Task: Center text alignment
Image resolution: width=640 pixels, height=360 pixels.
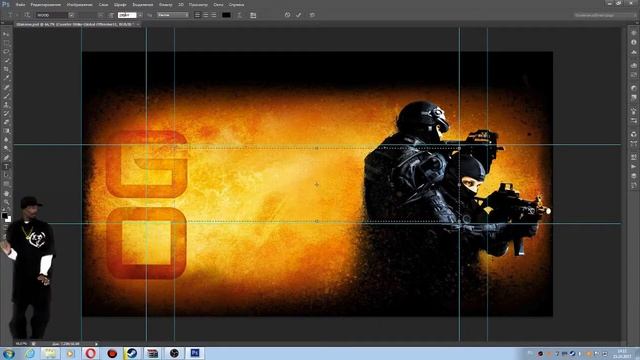Action: [x=205, y=15]
